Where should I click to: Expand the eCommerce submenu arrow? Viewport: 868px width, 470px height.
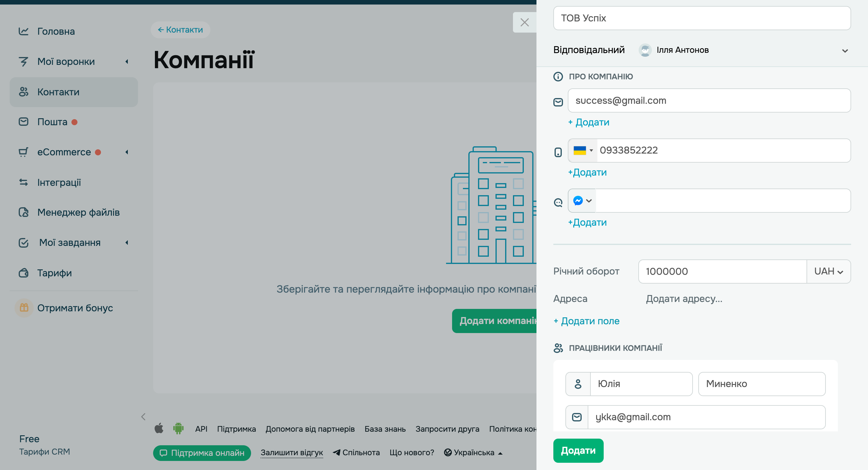pyautogui.click(x=127, y=152)
